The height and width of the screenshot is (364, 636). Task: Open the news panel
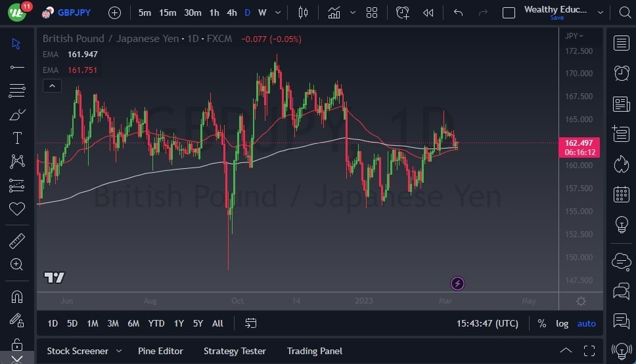click(621, 104)
